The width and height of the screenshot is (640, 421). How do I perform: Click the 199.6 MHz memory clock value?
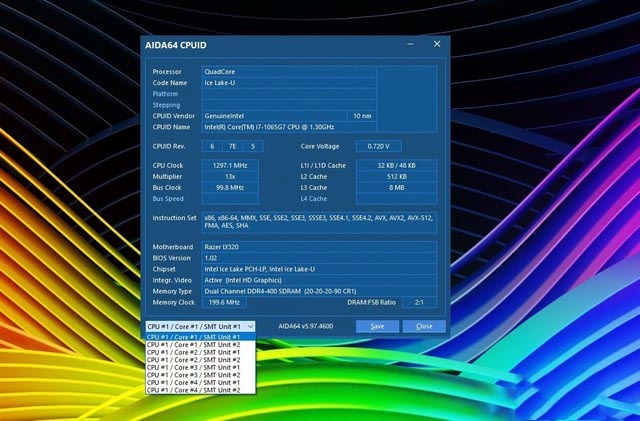(x=224, y=302)
